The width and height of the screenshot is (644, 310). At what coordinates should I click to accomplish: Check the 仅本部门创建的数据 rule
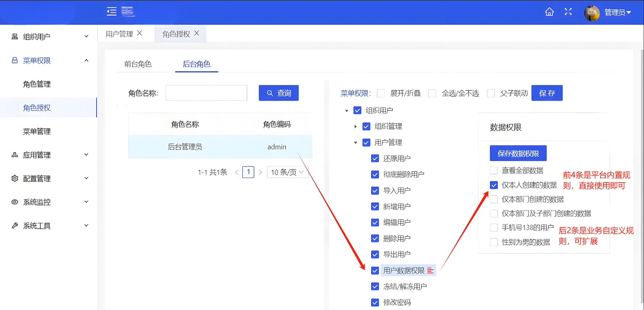[494, 199]
